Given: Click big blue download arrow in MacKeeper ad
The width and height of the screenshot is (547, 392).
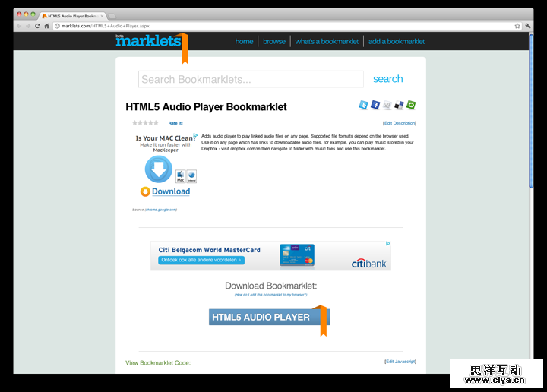Looking at the screenshot, I should click(x=158, y=169).
